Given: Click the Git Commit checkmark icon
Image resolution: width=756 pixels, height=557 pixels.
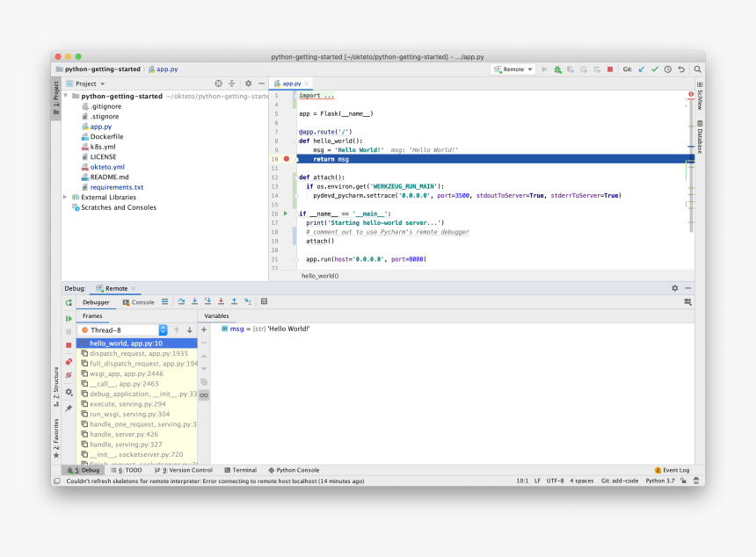Looking at the screenshot, I should click(x=654, y=69).
